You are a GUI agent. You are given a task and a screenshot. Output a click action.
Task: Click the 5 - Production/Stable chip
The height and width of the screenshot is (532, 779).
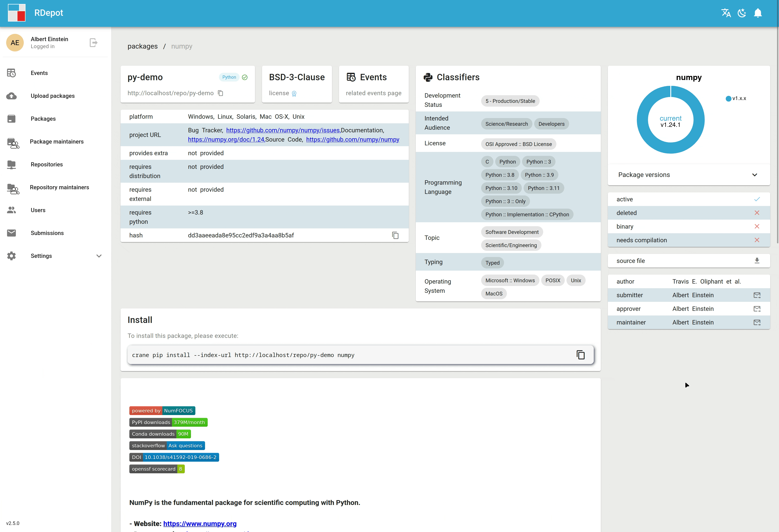click(510, 101)
